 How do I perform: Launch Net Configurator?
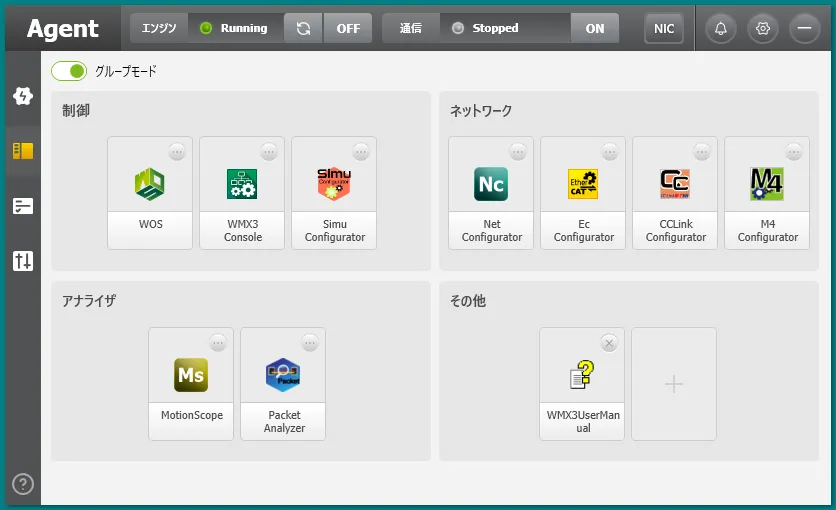(x=491, y=185)
